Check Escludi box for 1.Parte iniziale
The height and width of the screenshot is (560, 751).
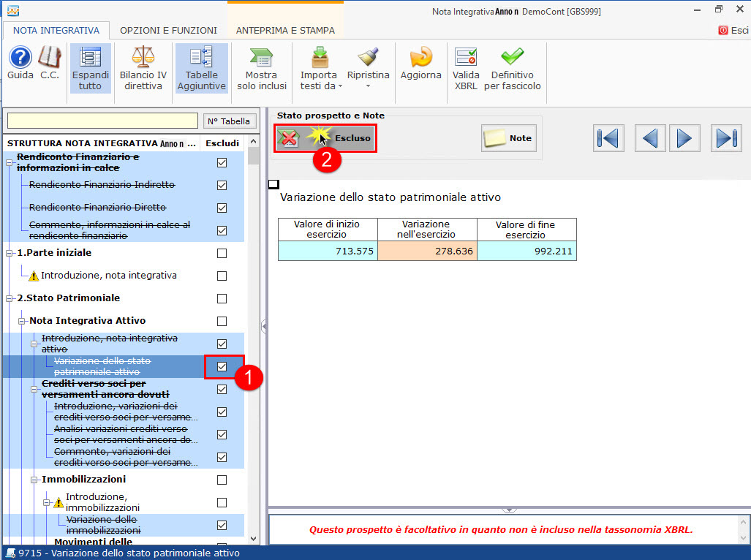[x=222, y=253]
